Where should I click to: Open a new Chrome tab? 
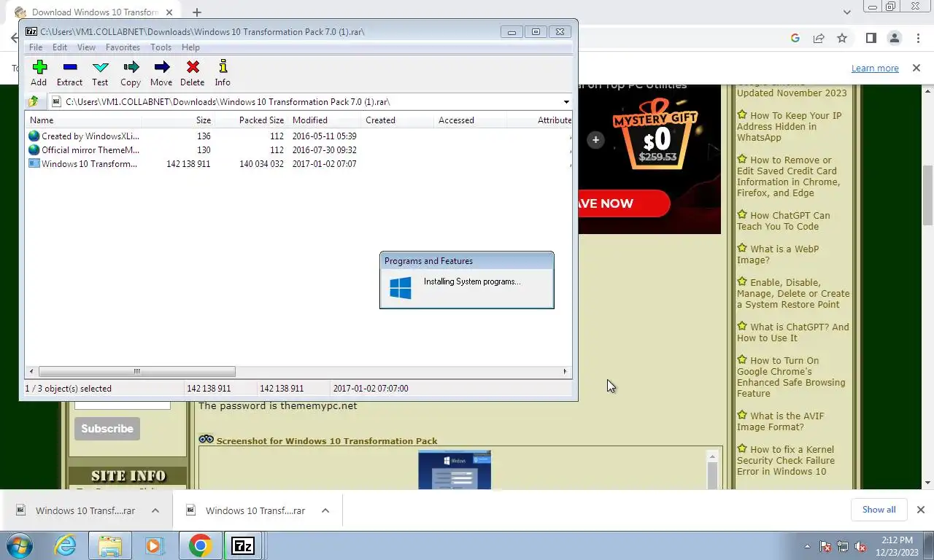[x=196, y=12]
